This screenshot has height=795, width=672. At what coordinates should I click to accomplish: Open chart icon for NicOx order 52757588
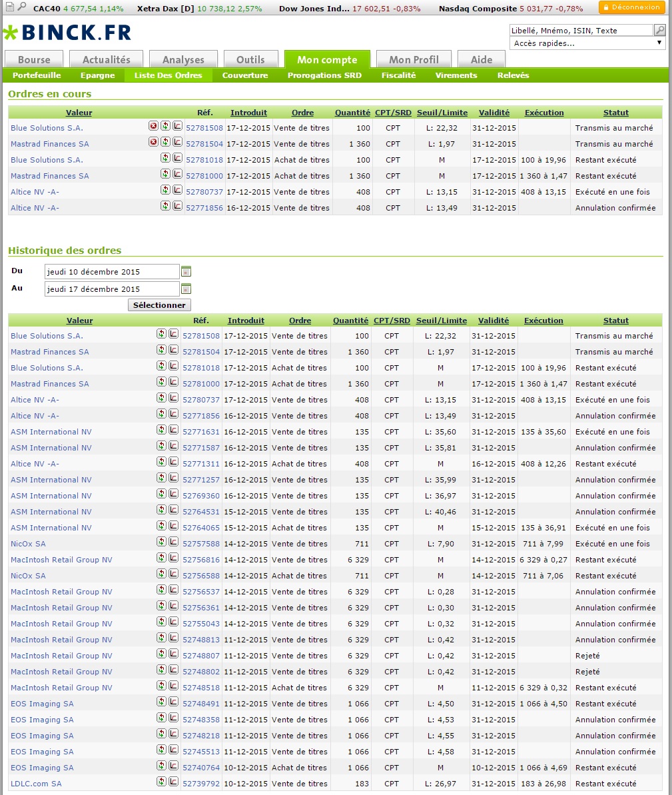pos(173,542)
